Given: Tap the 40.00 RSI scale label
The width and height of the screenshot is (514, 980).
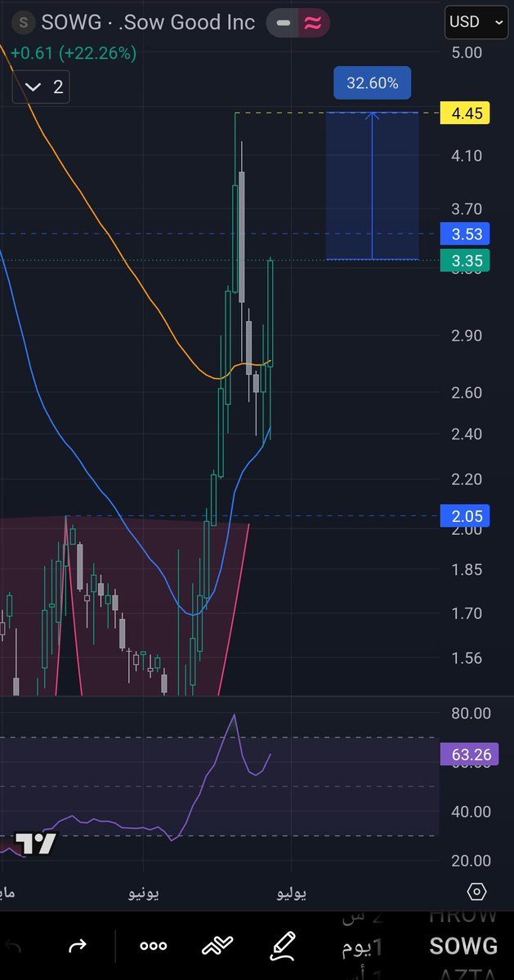Looking at the screenshot, I should tap(470, 811).
